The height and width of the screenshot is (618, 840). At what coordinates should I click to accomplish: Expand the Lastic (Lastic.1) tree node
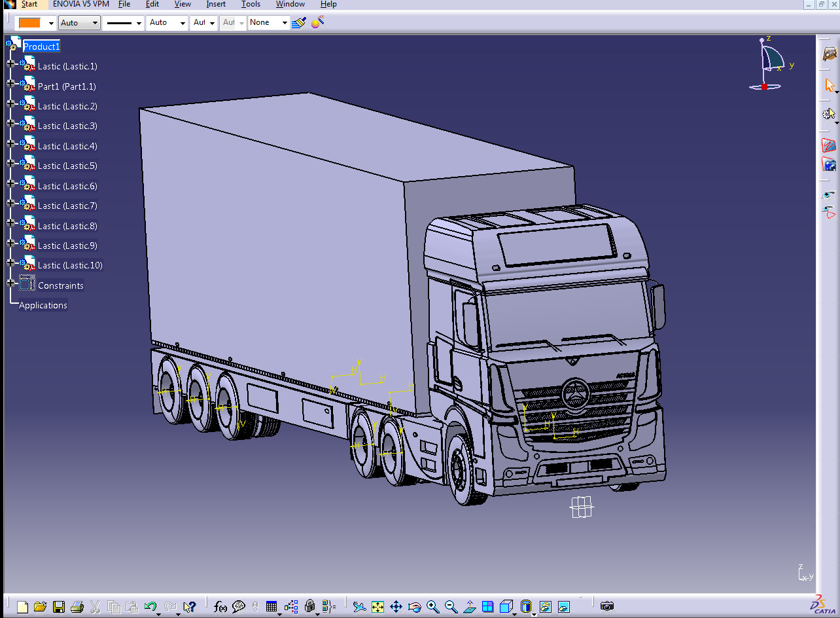10,64
